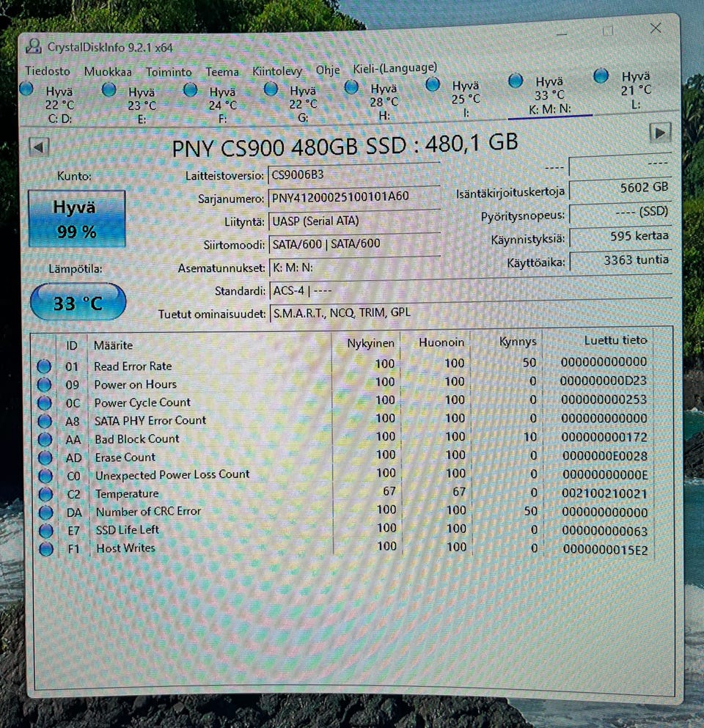Click the Määrite column header

pyautogui.click(x=114, y=345)
